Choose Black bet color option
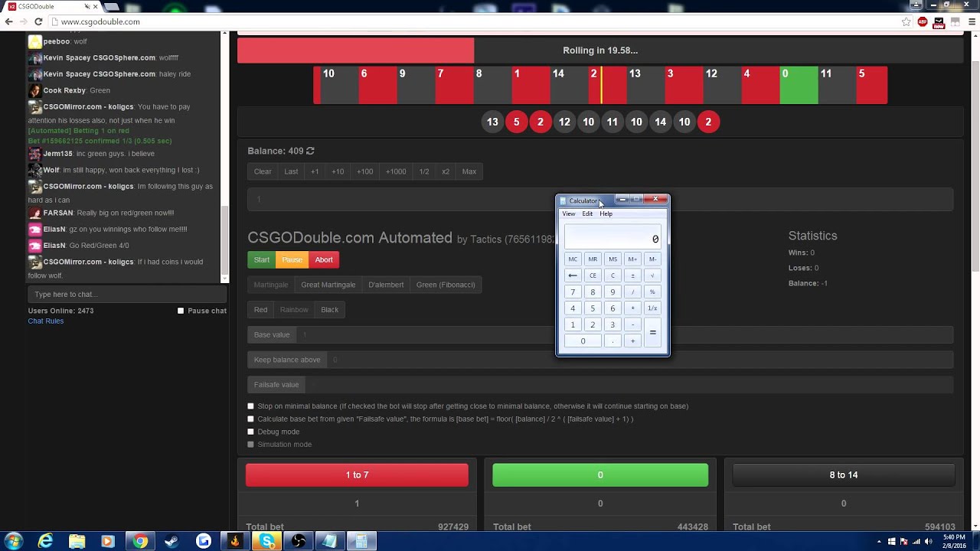This screenshot has width=980, height=551. click(x=330, y=310)
